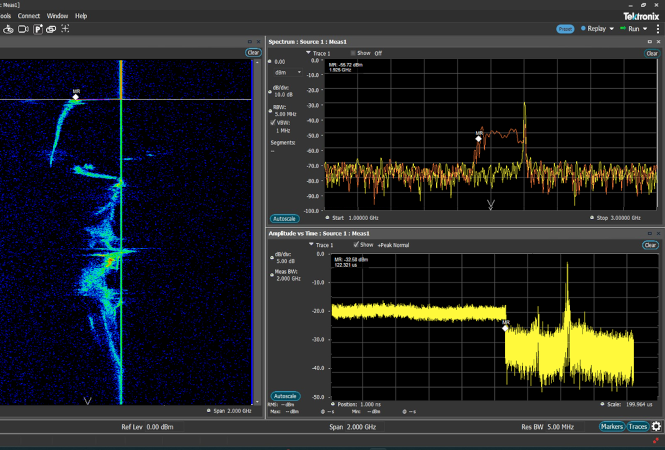
Task: Autoscale the Amplitude vs Time graph
Action: point(285,396)
